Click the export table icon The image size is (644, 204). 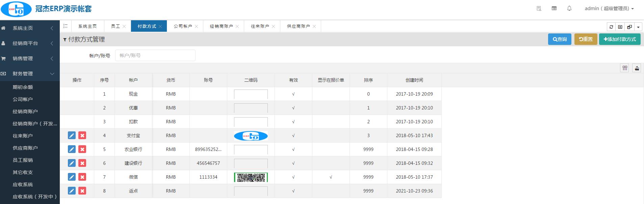637,68
